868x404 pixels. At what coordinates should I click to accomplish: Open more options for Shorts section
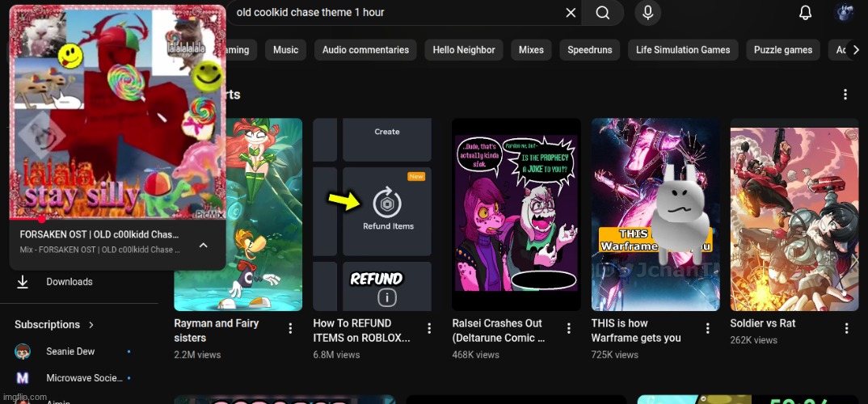click(845, 95)
